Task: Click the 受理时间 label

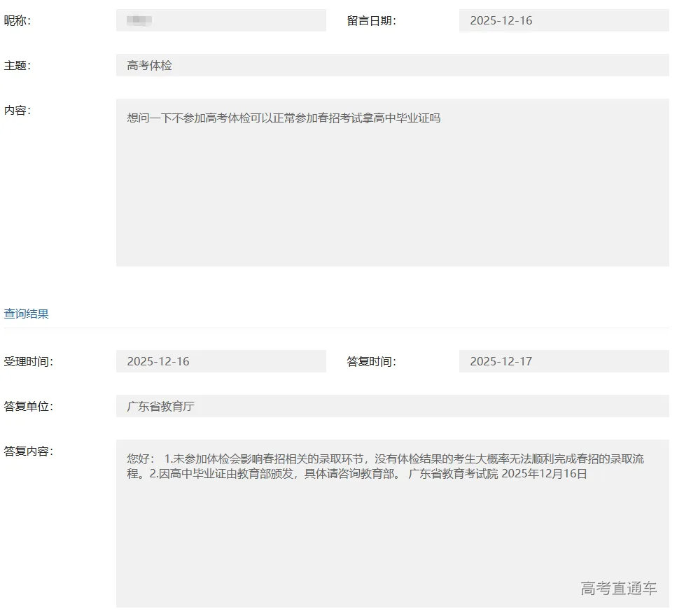Action: tap(29, 361)
